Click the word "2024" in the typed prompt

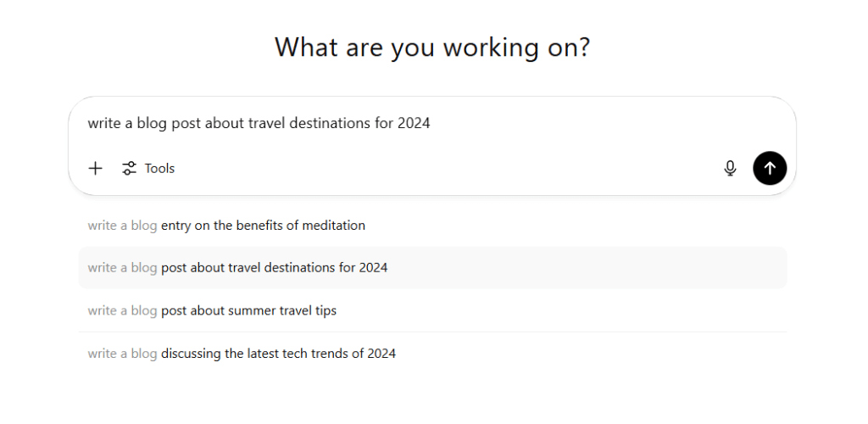coord(414,123)
